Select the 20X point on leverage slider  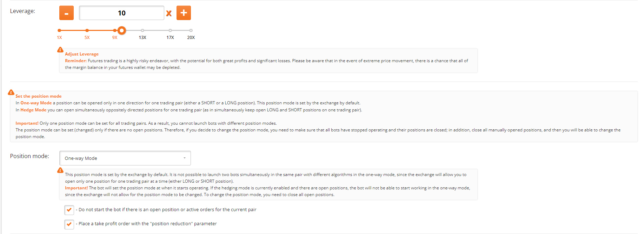click(191, 31)
